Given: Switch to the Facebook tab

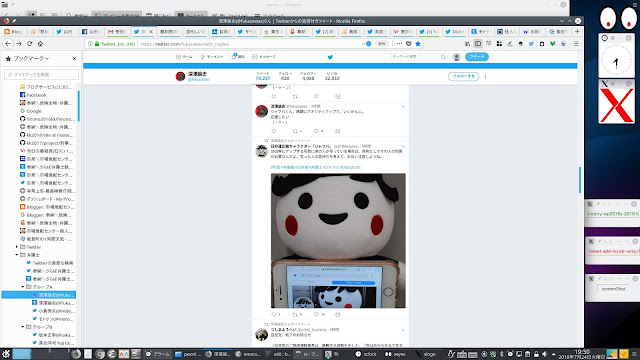Looking at the screenshot, I should pyautogui.click(x=91, y=31).
